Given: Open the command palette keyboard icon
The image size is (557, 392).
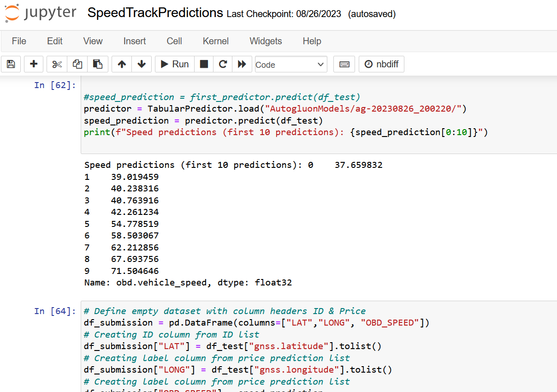Looking at the screenshot, I should click(x=344, y=64).
